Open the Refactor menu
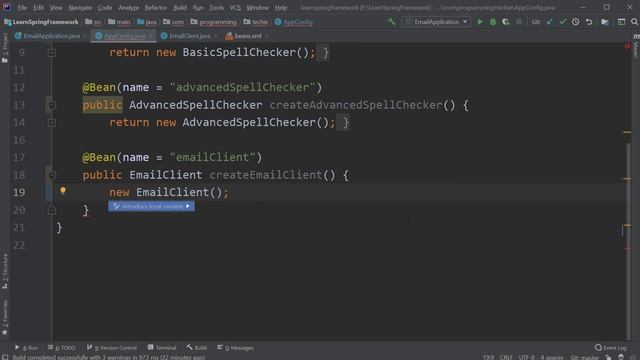This screenshot has width=640, height=360. (156, 8)
